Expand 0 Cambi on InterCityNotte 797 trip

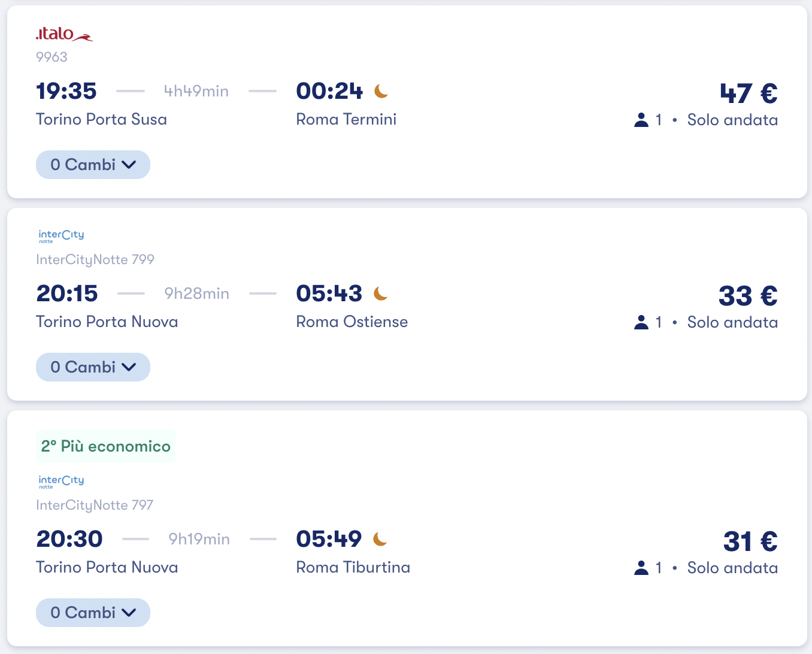(93, 613)
